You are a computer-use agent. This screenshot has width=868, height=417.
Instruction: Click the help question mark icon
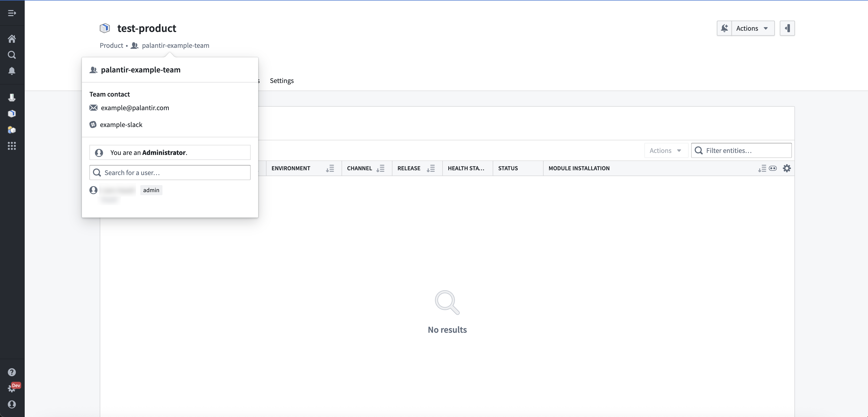point(12,372)
